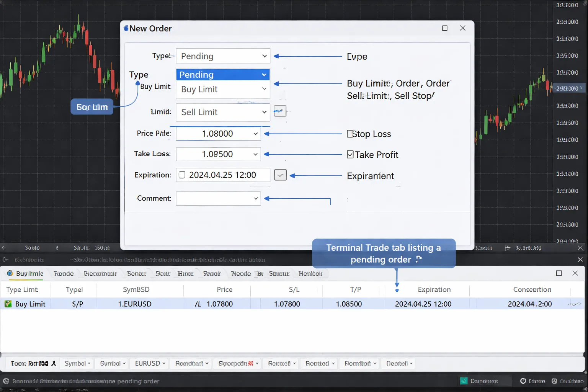
Task: Click the icon at end of Buy Limit row
Action: pyautogui.click(x=574, y=304)
